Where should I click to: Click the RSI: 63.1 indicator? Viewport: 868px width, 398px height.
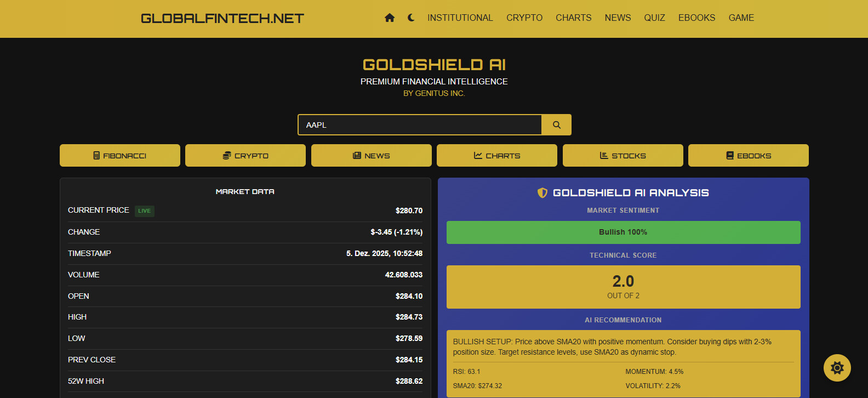466,372
